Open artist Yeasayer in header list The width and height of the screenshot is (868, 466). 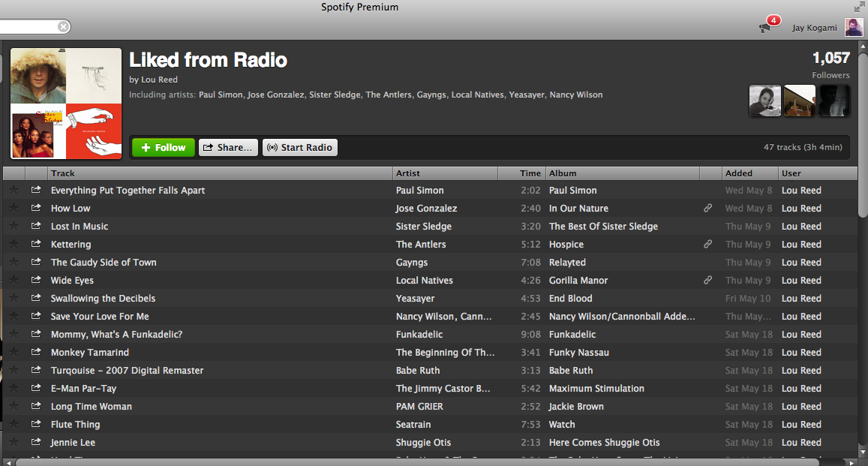pos(527,95)
